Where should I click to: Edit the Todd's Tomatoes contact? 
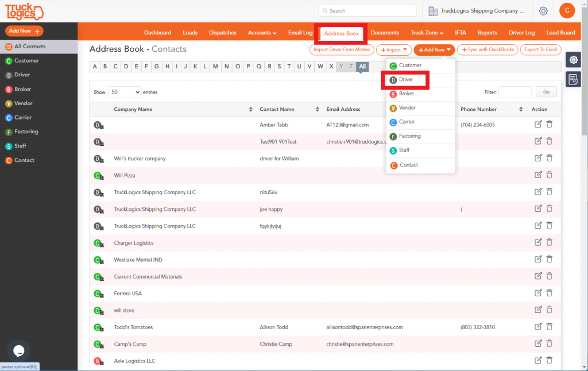[x=538, y=327]
